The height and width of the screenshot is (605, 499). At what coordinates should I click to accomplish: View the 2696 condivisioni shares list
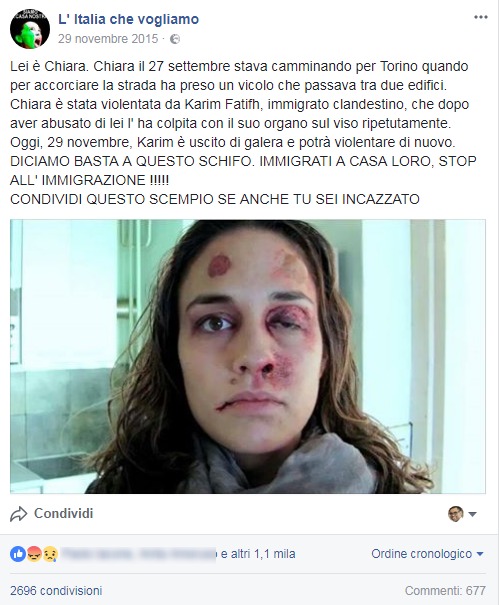(56, 591)
